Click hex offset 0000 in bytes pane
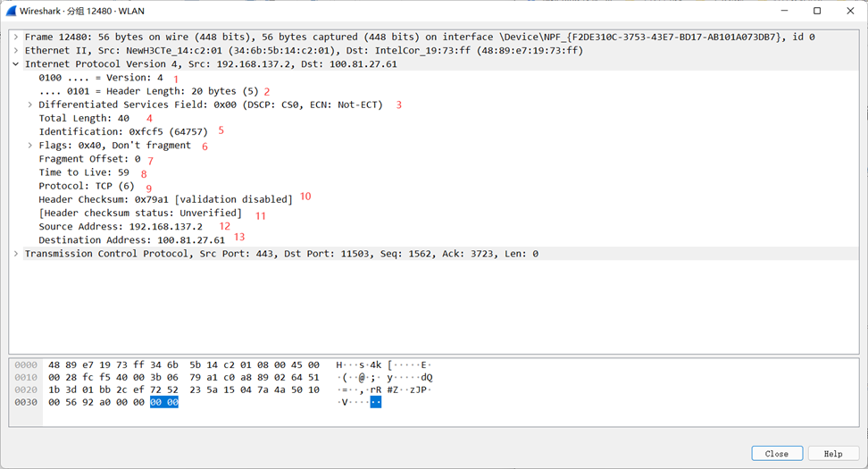Image resolution: width=868 pixels, height=469 pixels. tap(26, 364)
